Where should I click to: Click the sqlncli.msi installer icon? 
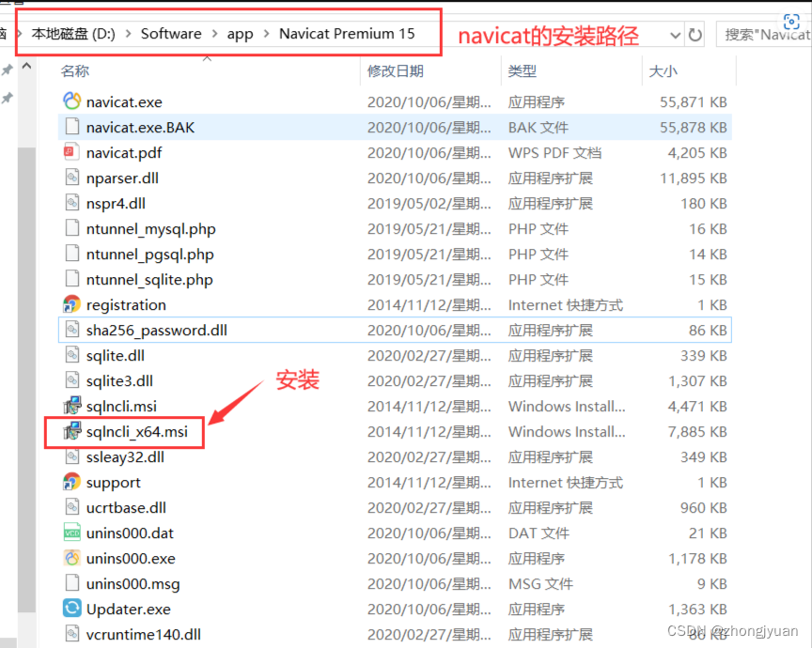(x=72, y=406)
